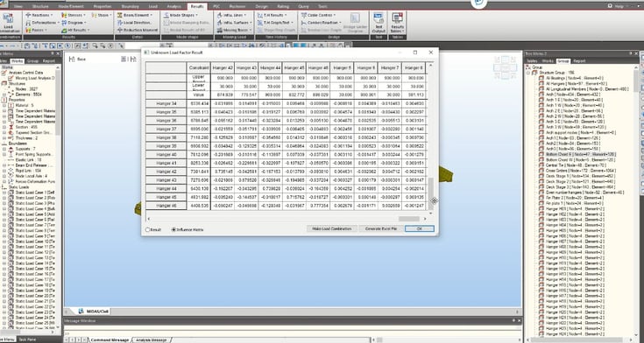Click the Moving Tracer icon
The image size is (644, 343).
click(x=220, y=30)
